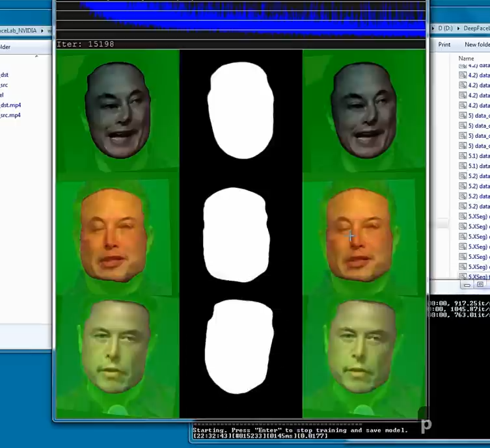Click Print in the Explorer toolbar
This screenshot has height=448, width=490.
(x=444, y=45)
